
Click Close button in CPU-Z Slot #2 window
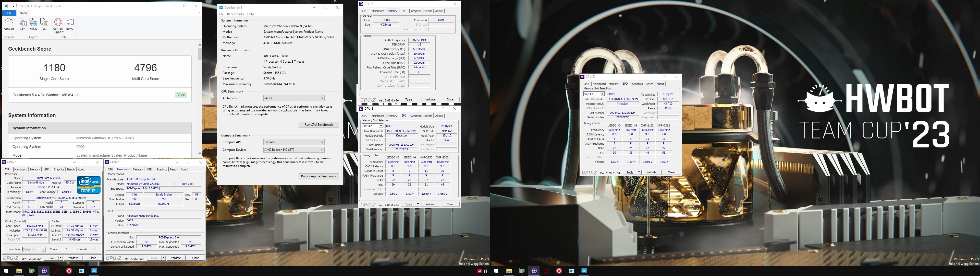click(450, 204)
